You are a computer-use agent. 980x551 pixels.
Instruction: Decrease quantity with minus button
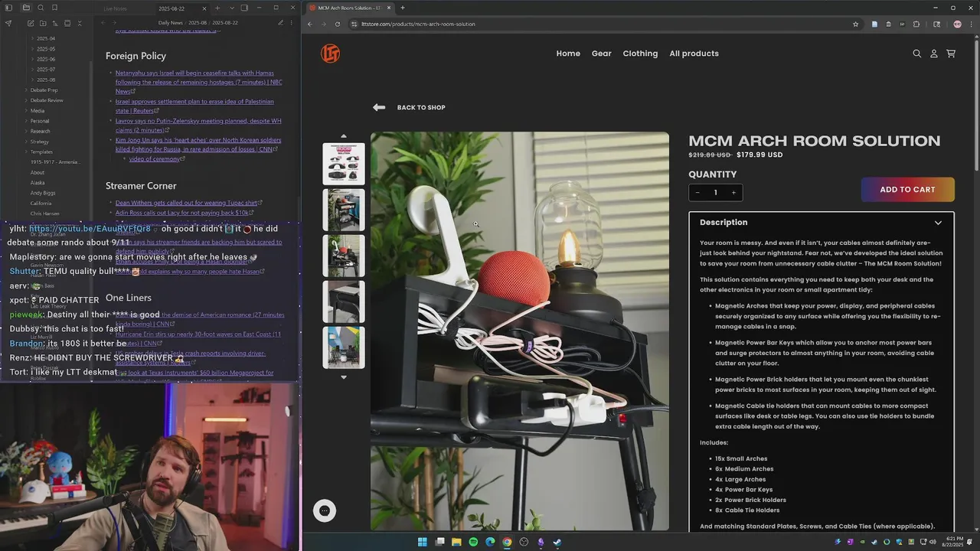697,193
